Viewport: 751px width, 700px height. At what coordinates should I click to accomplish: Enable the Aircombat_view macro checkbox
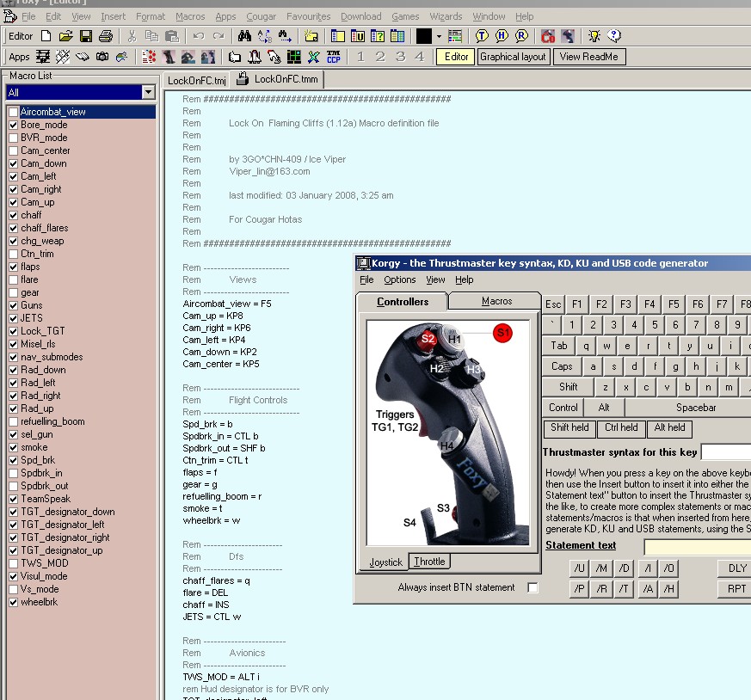pyautogui.click(x=13, y=112)
